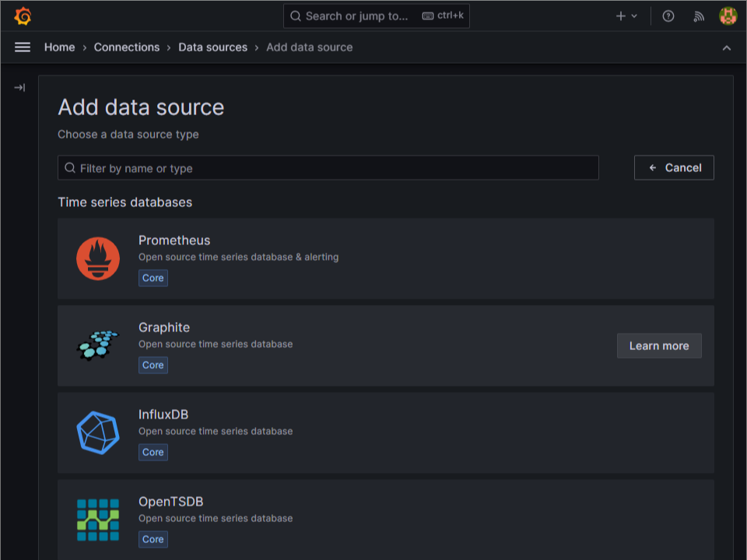Dock the sidebar arrow icon

19,88
